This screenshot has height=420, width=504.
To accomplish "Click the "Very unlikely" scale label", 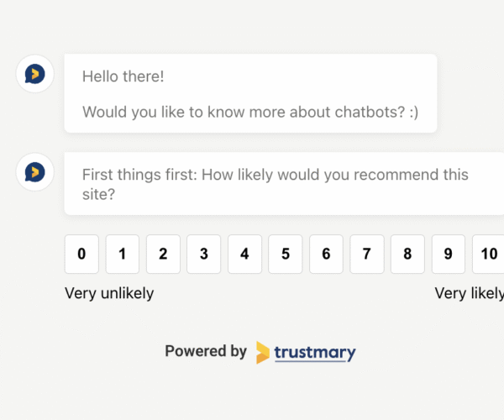I will (x=109, y=293).
